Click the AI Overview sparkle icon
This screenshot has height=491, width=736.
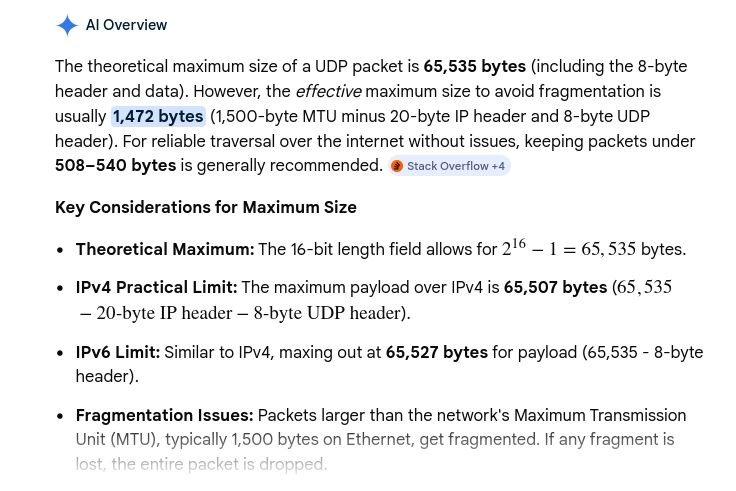(67, 25)
